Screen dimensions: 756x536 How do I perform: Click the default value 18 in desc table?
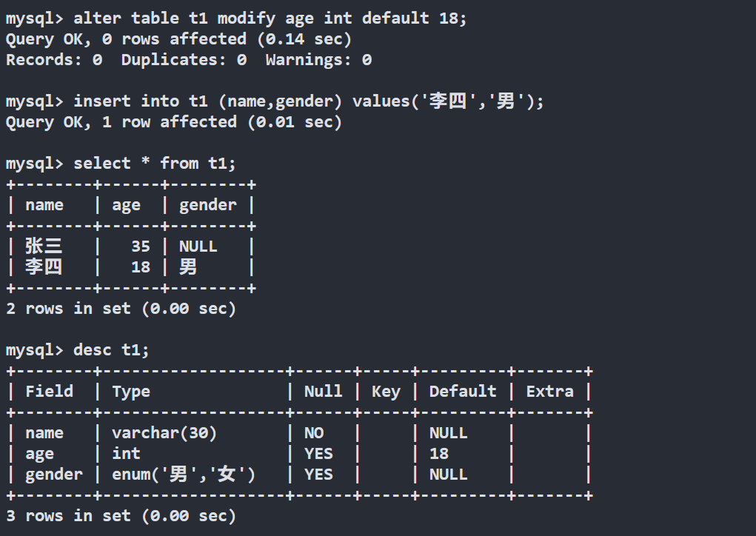(439, 454)
